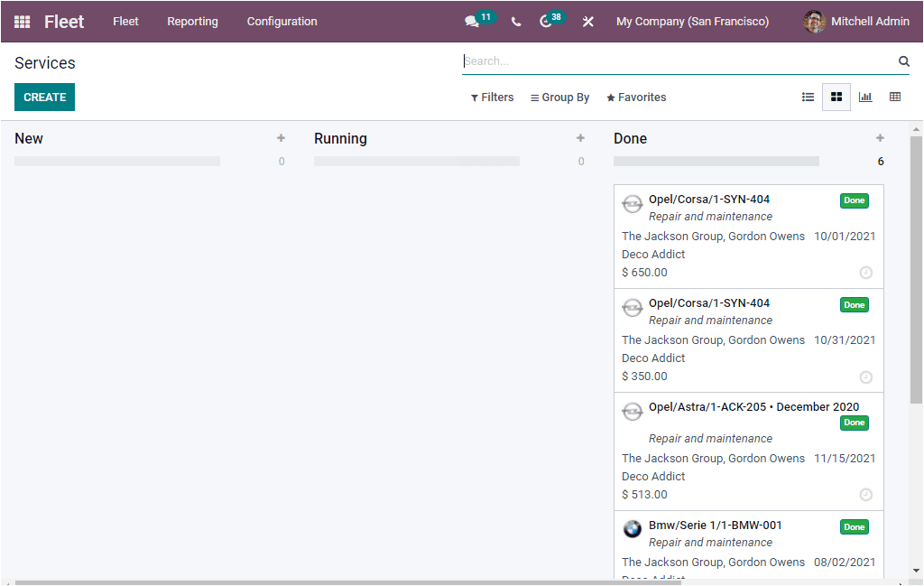Switch to the Reporting menu
Image resolution: width=924 pixels, height=586 pixels.
coord(192,21)
